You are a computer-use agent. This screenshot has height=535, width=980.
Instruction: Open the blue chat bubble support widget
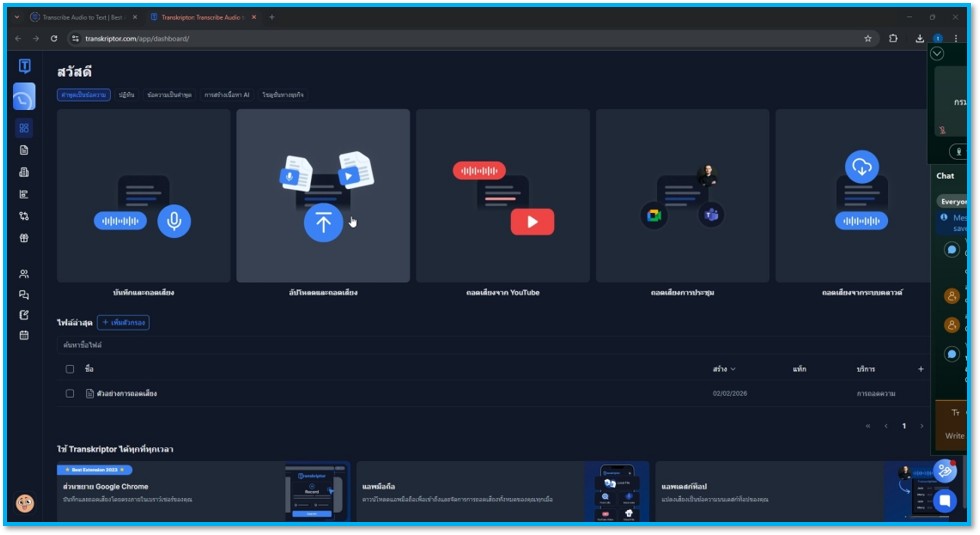coord(944,500)
